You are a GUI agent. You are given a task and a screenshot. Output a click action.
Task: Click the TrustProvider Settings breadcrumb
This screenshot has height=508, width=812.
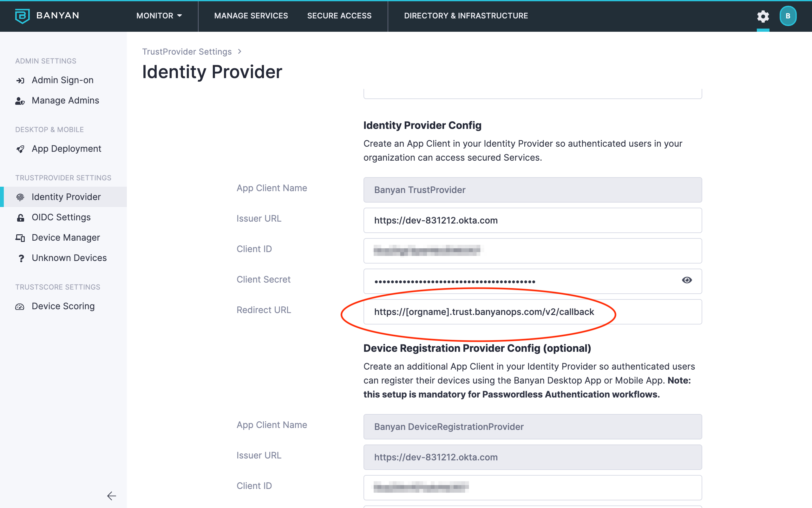187,52
